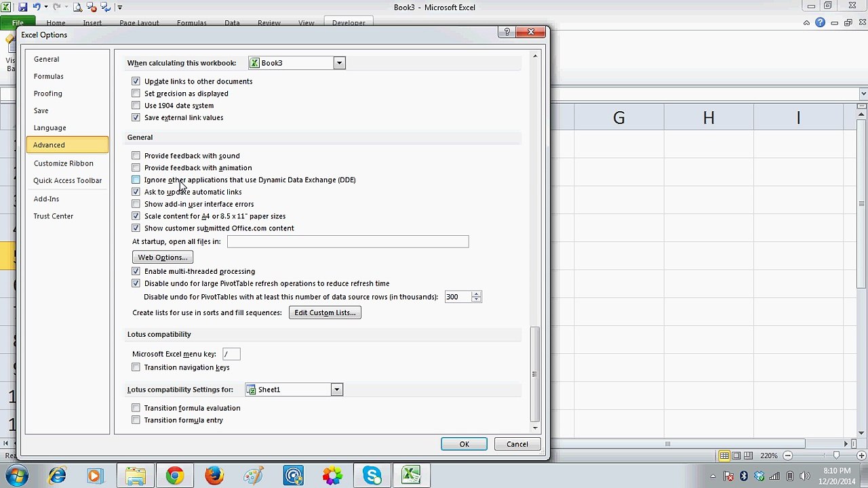
Task: Click the Microsoft Excel menu key field
Action: click(x=231, y=354)
